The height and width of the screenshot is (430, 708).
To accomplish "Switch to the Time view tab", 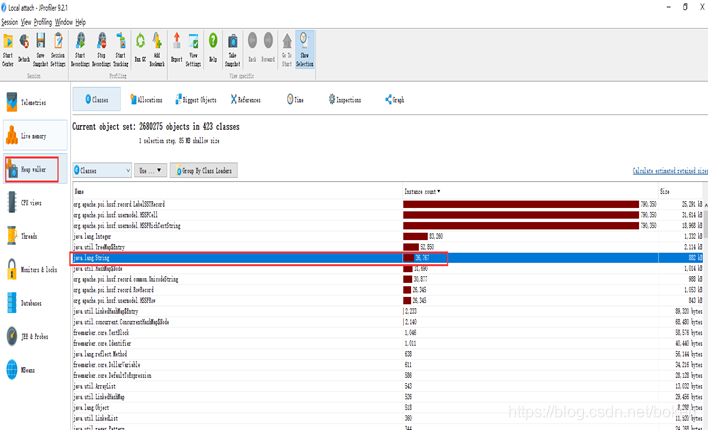I will tap(295, 99).
